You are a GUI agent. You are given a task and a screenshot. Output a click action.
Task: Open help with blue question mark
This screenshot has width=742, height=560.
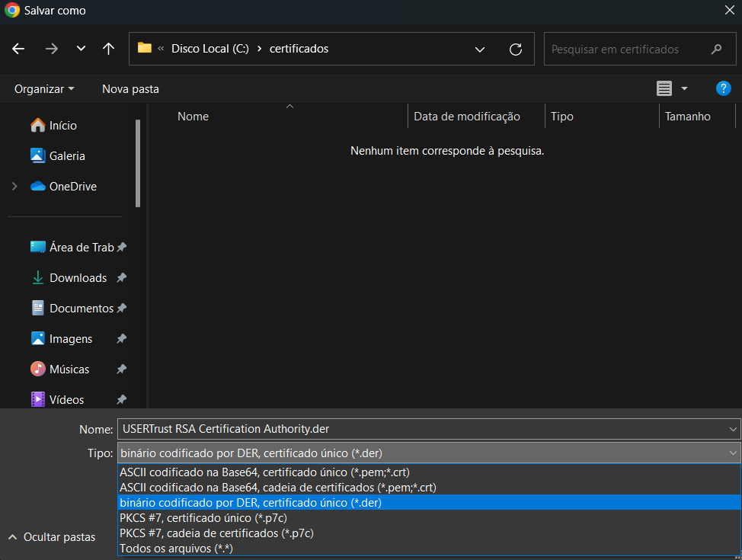(x=723, y=88)
